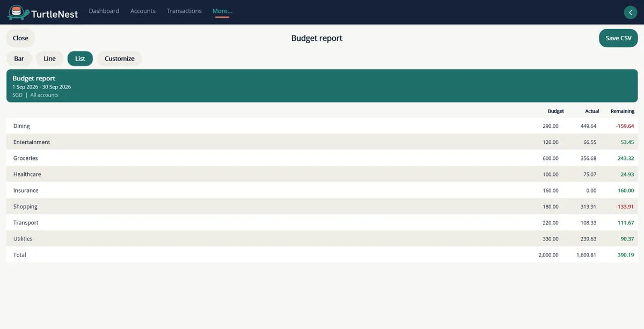Click Healthcare remaining value 24.93
The width and height of the screenshot is (644, 329).
(x=627, y=174)
